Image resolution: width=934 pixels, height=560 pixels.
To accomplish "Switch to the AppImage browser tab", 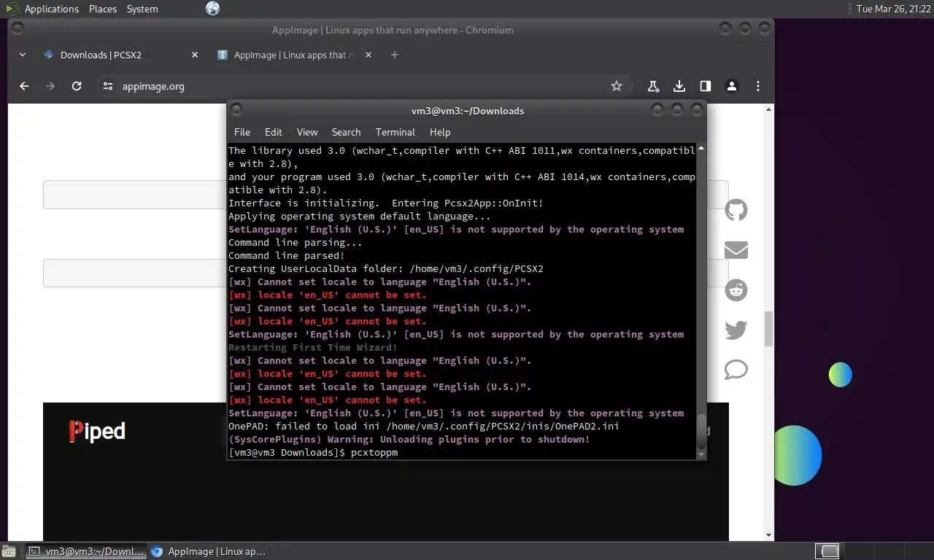I will (295, 55).
